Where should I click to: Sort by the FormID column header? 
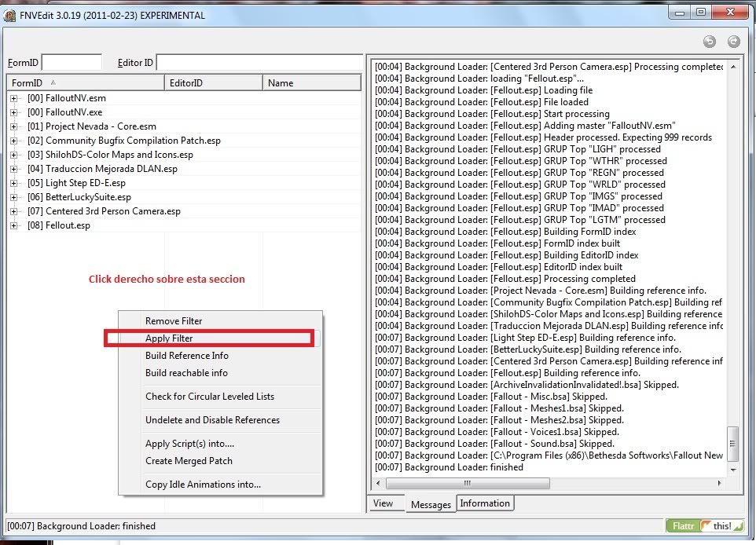(x=86, y=83)
